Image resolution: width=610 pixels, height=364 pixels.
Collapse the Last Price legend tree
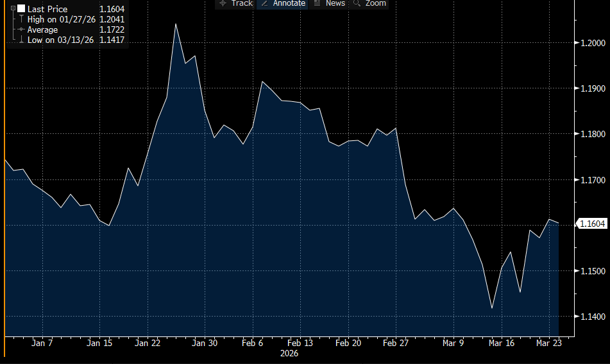pyautogui.click(x=13, y=8)
